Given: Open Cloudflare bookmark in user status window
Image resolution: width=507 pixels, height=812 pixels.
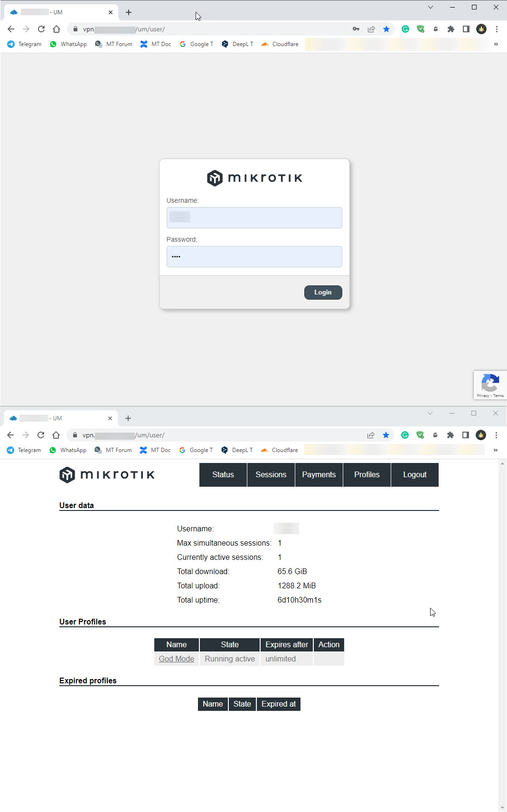Looking at the screenshot, I should (280, 450).
